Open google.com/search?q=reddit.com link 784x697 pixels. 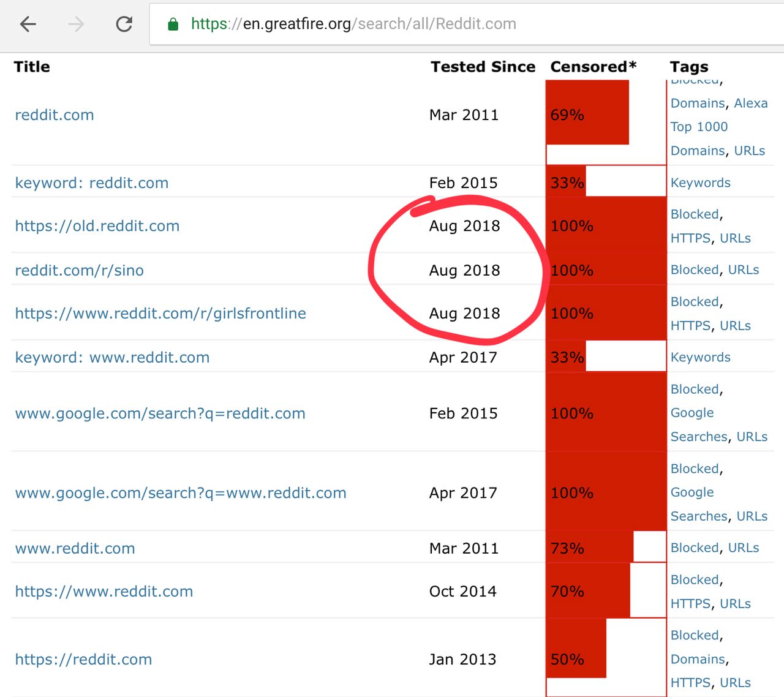[160, 413]
